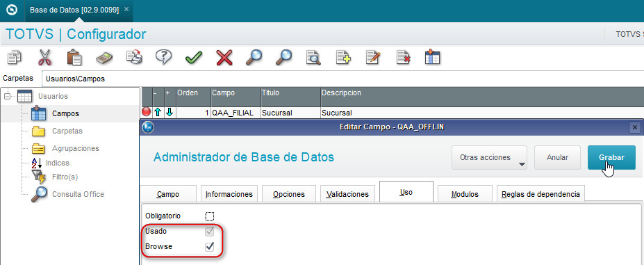The width and height of the screenshot is (644, 265).
Task: Open Agrupaciones in the tree
Action: 76,148
